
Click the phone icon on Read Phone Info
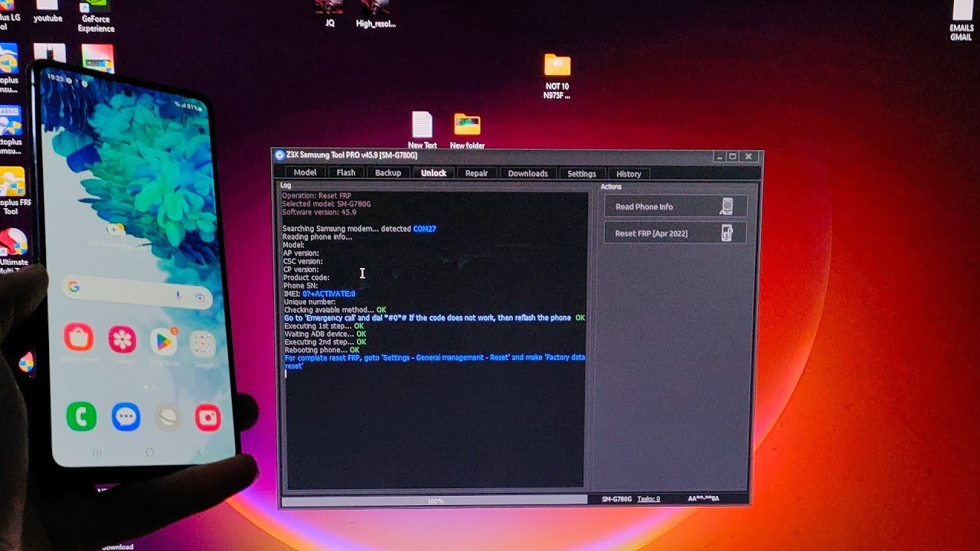727,206
